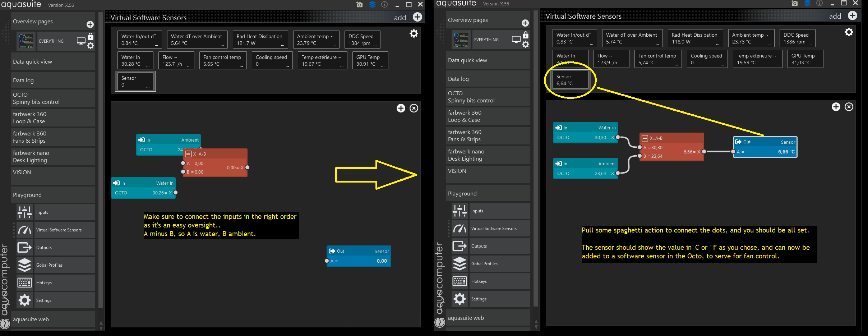Toggle the lock on EVERYTHING page, left window
Viewport: 868px width, 336px height.
91,36
